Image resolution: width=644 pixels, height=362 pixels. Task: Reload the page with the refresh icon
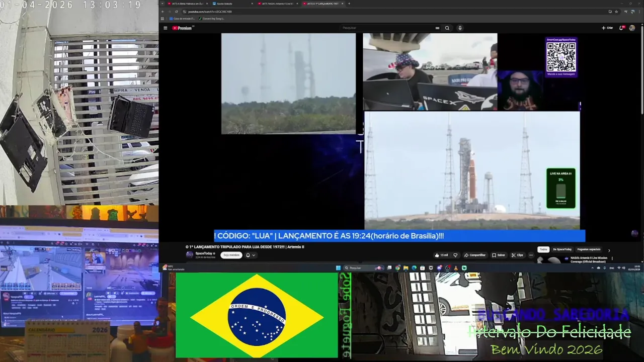click(177, 12)
